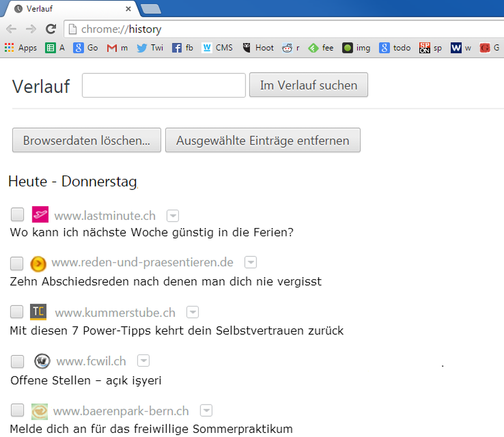Select checkbox for www.kummerstube.ch entry
The image size is (504, 437).
pos(17,312)
